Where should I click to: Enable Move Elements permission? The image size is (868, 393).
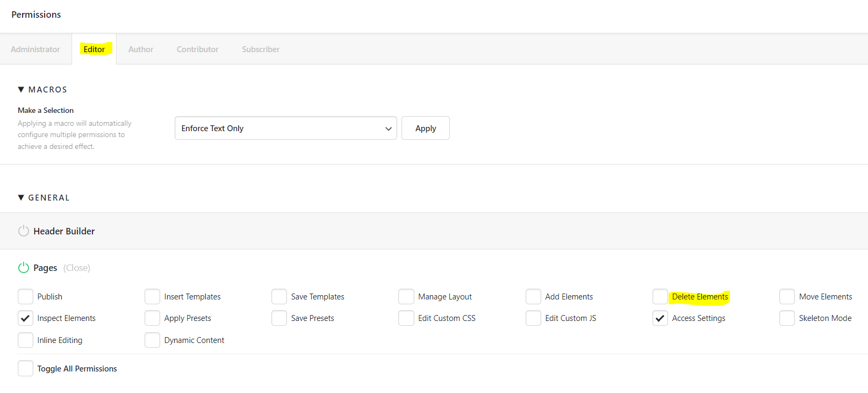(x=787, y=296)
